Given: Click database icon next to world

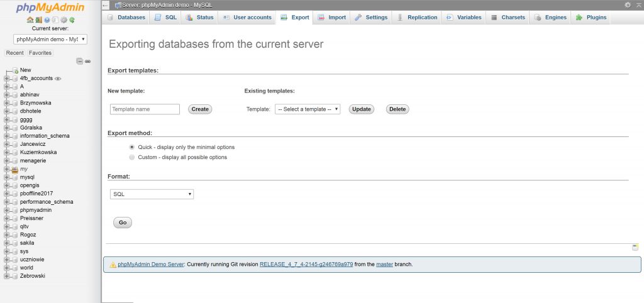Looking at the screenshot, I should click(x=15, y=268).
